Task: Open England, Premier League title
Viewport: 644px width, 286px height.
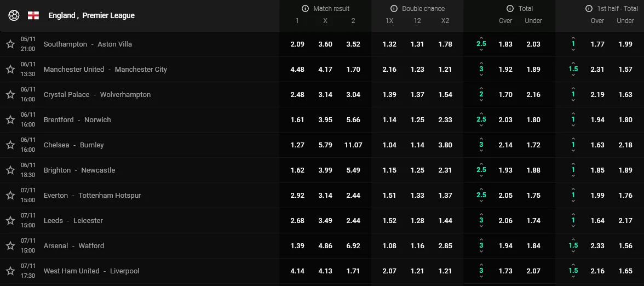Action: [x=91, y=15]
